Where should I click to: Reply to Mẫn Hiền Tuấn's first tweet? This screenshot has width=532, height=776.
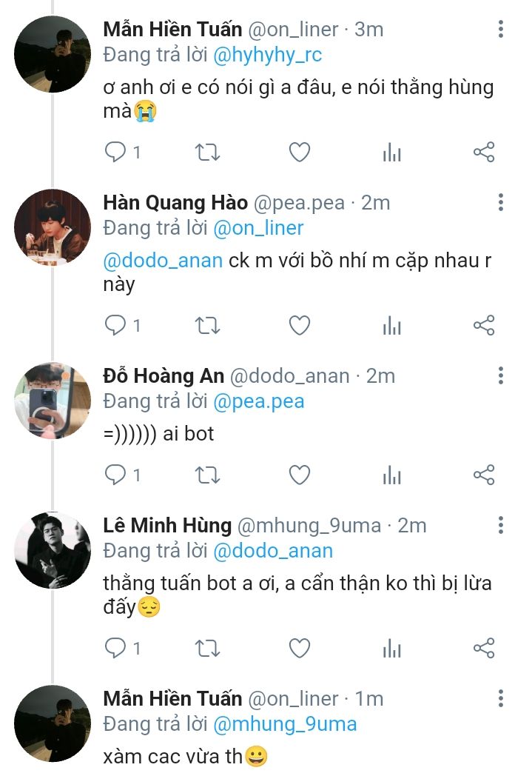[x=115, y=153]
